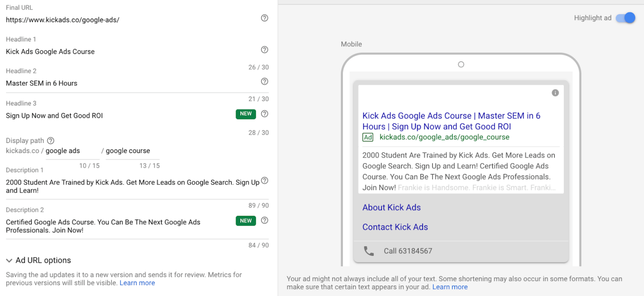
Task: Click NEW badge on Headline 3
Action: click(x=246, y=114)
